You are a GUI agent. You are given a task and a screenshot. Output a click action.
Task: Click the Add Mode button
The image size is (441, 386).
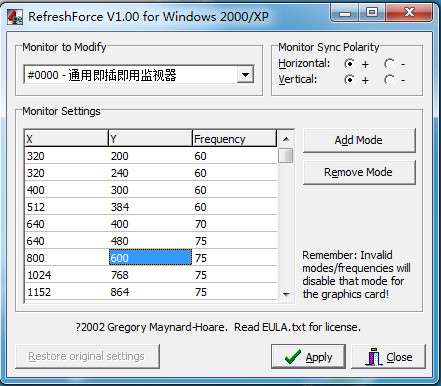coord(359,140)
